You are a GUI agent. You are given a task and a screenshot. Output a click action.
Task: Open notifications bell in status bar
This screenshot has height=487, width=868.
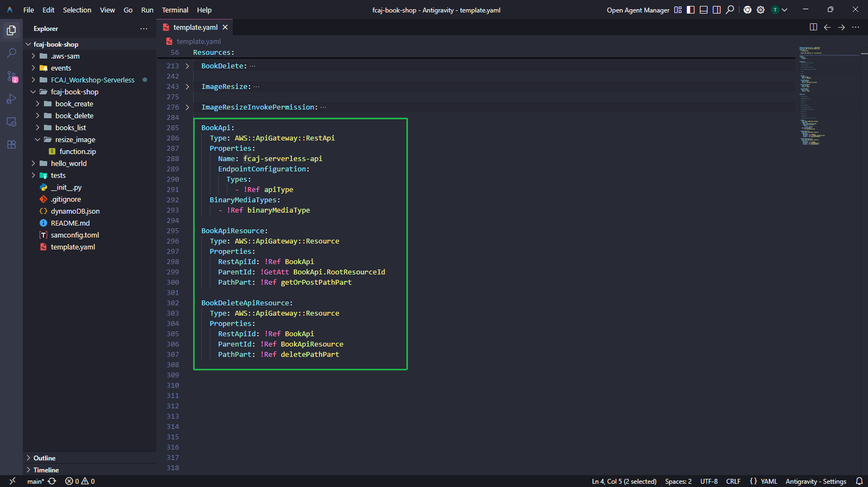(x=859, y=482)
